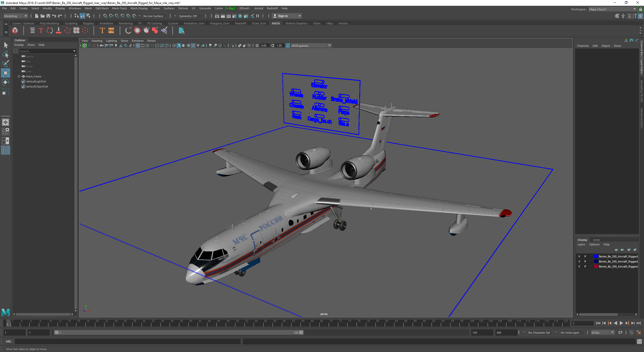The width and height of the screenshot is (644, 352).
Task: Create a new scene with the New file icon
Action: point(36,16)
